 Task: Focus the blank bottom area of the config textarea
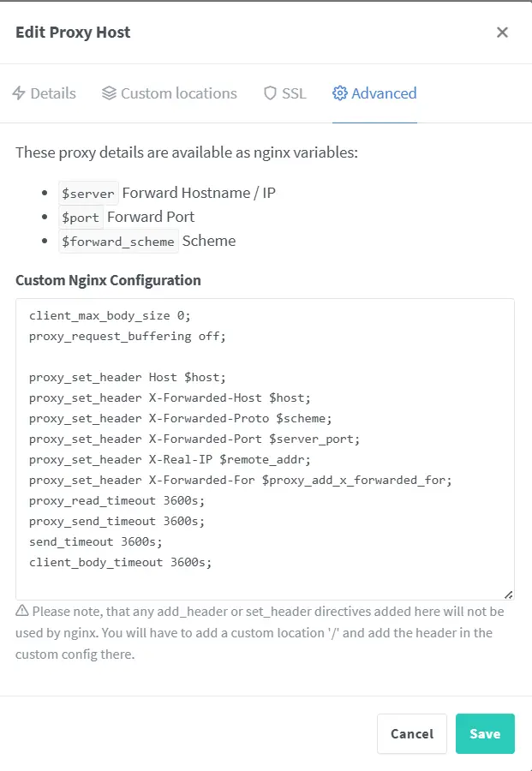coord(257,584)
